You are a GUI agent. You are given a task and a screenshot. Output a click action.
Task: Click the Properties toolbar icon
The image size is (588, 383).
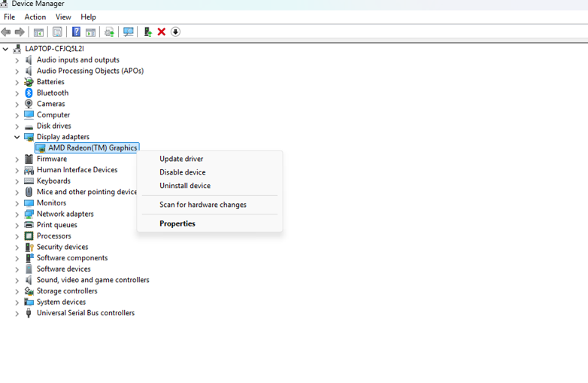click(x=57, y=32)
